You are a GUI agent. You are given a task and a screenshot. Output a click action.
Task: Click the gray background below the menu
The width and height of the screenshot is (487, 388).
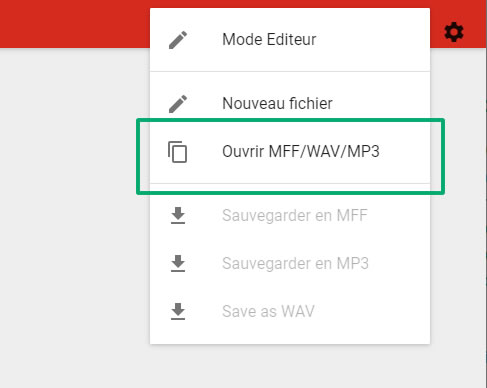tap(290, 367)
